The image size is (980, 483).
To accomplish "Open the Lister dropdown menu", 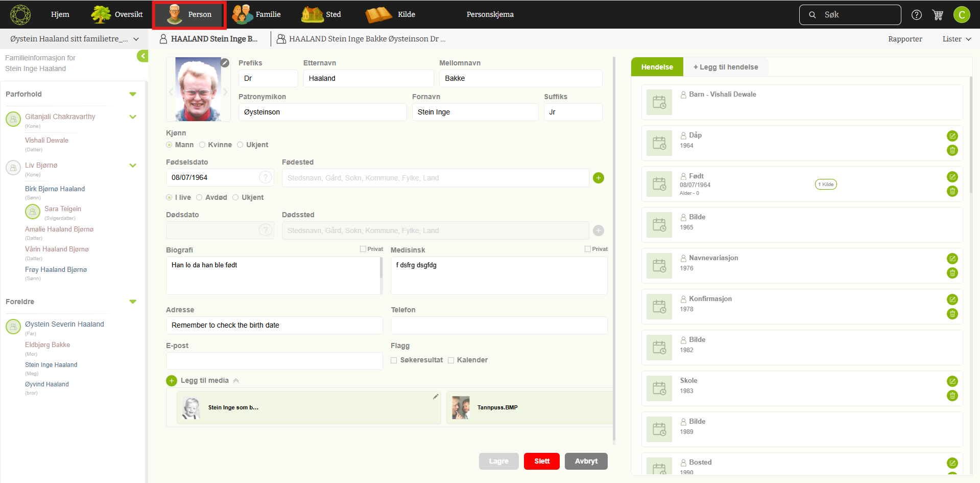I will coord(957,39).
